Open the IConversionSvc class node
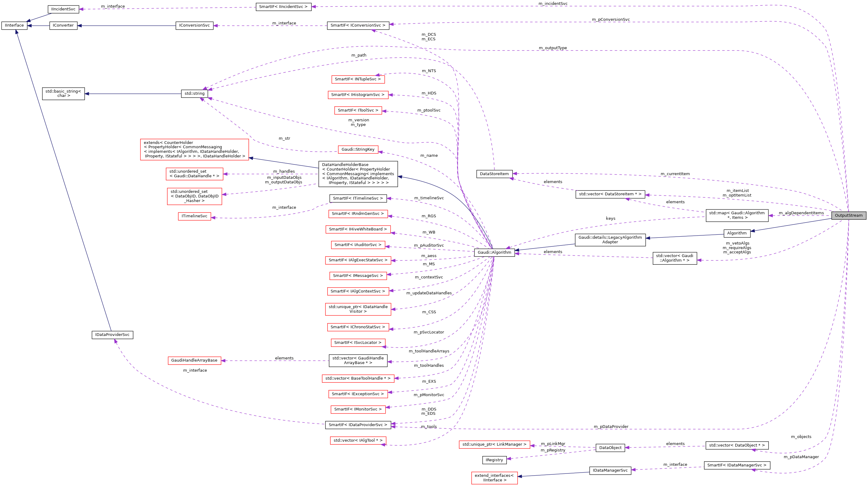Image resolution: width=868 pixels, height=486 pixels. (x=194, y=25)
